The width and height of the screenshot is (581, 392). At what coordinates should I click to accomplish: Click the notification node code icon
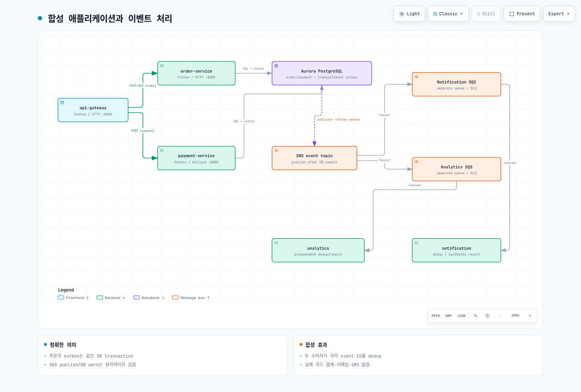417,243
